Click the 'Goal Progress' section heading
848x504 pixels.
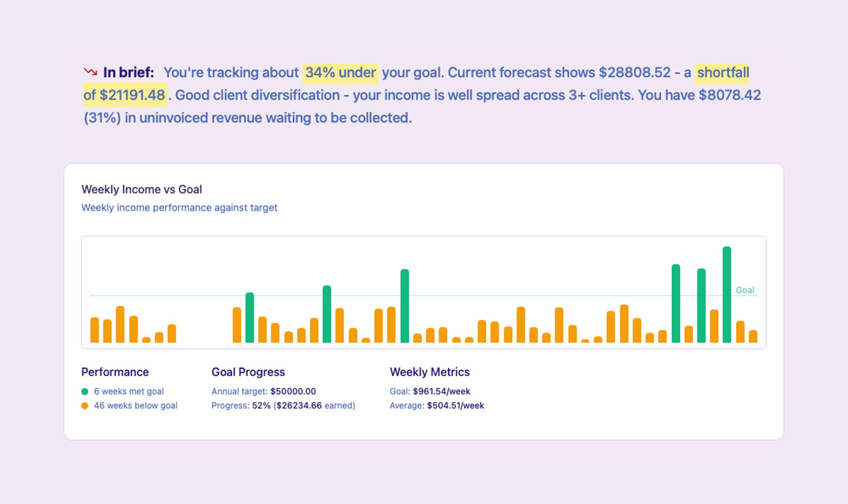[248, 372]
